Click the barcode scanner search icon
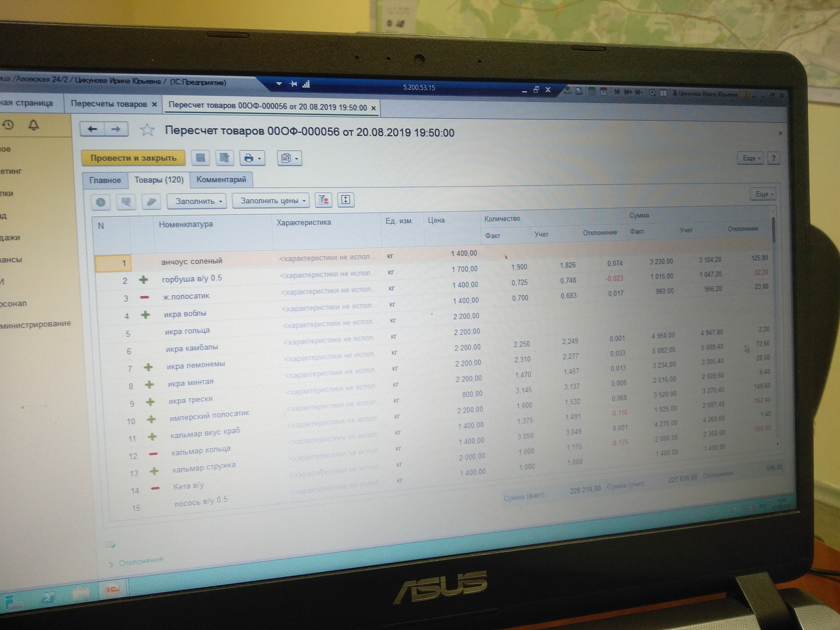 [x=126, y=202]
